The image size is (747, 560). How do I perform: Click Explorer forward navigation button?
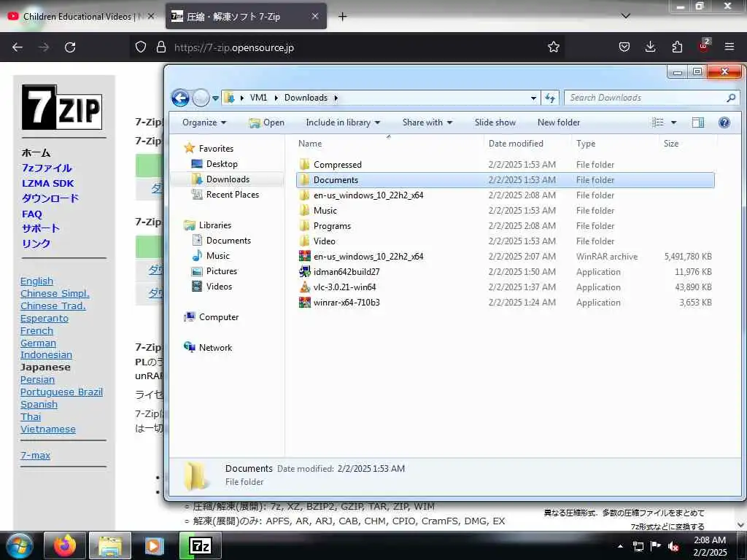[x=201, y=98]
